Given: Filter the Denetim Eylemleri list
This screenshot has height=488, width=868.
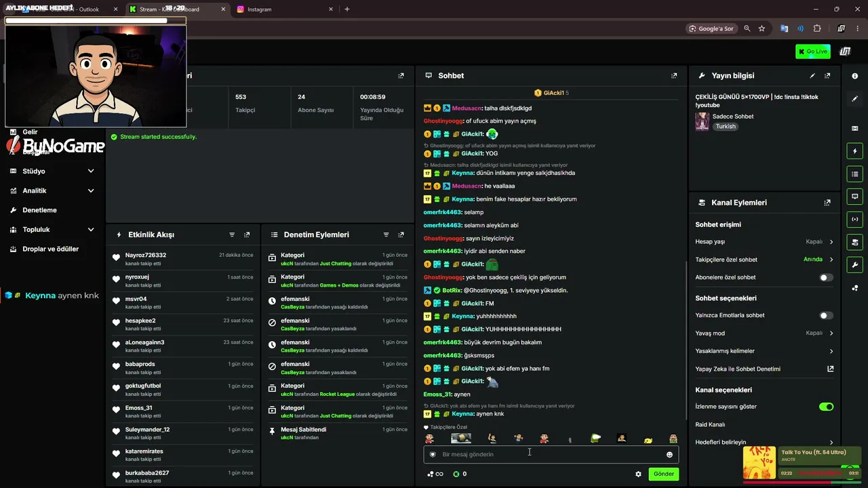Looking at the screenshot, I should point(386,235).
